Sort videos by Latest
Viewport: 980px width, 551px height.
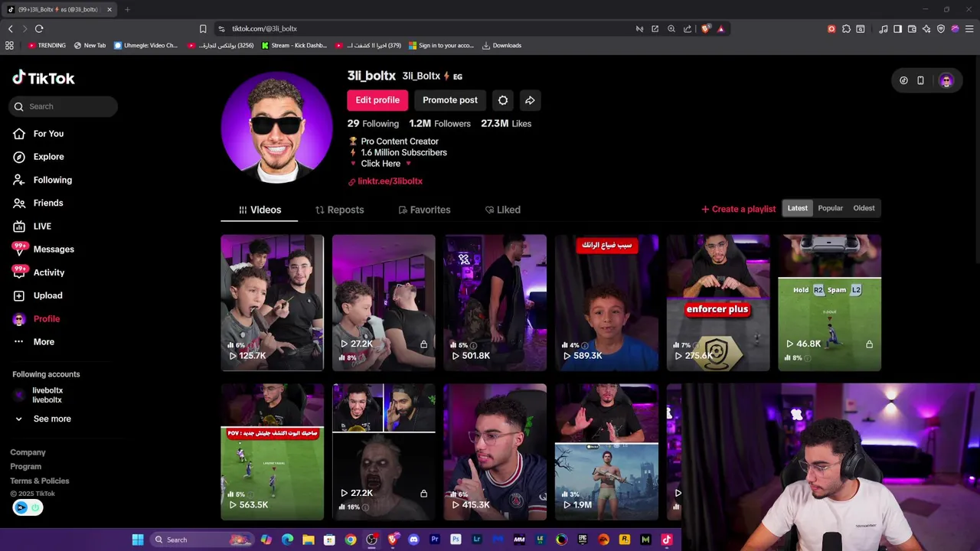[x=798, y=208]
